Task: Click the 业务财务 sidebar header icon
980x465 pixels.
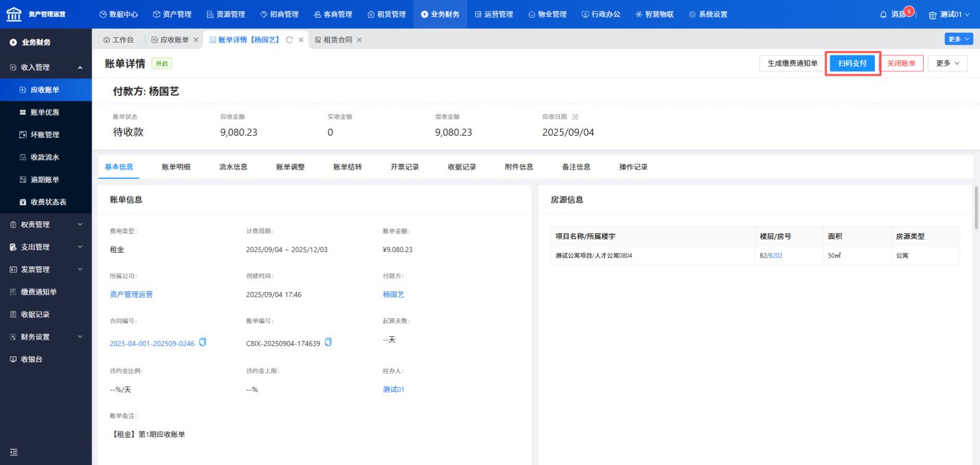Action: point(13,42)
